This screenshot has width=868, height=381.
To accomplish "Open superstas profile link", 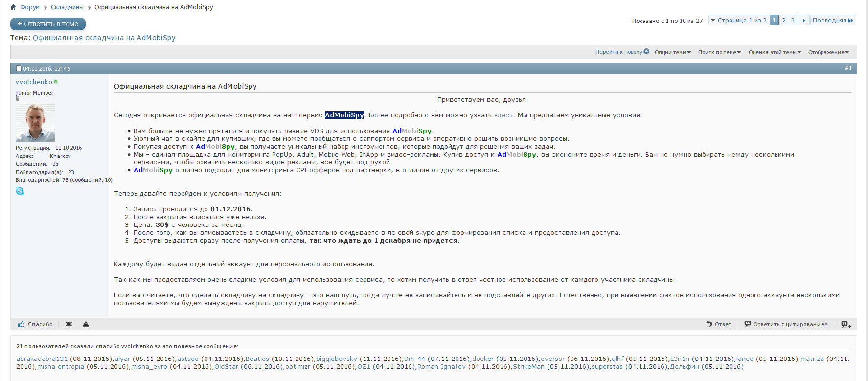I will point(607,366).
